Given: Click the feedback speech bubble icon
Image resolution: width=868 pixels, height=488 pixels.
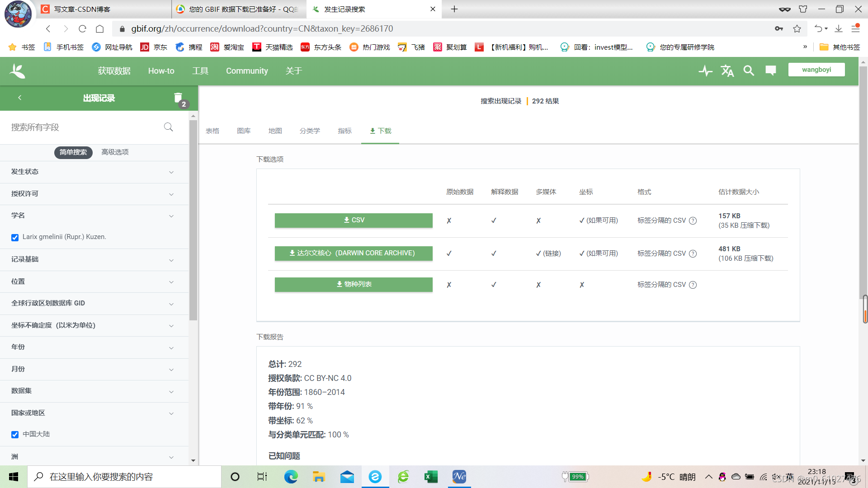Looking at the screenshot, I should (770, 70).
